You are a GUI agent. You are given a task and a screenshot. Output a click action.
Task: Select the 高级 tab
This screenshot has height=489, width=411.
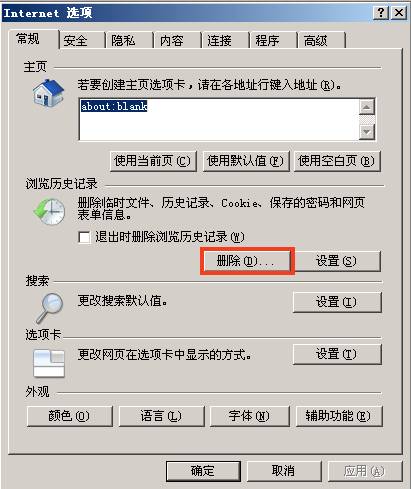click(322, 41)
